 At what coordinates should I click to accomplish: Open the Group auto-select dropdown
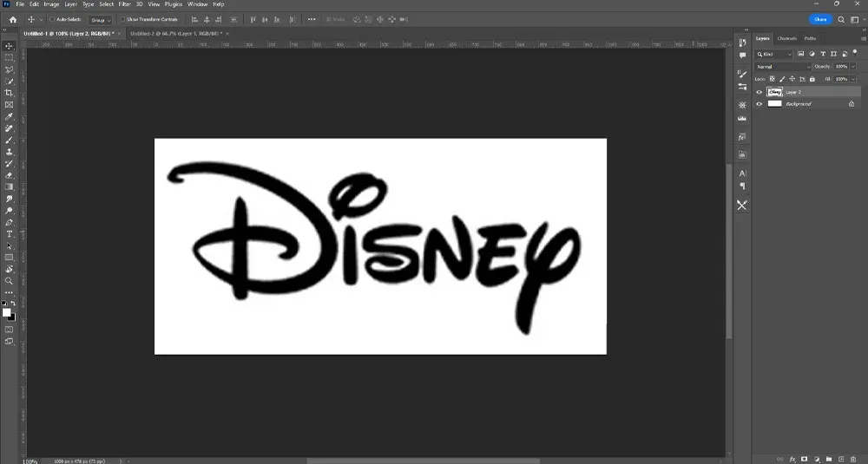point(101,20)
